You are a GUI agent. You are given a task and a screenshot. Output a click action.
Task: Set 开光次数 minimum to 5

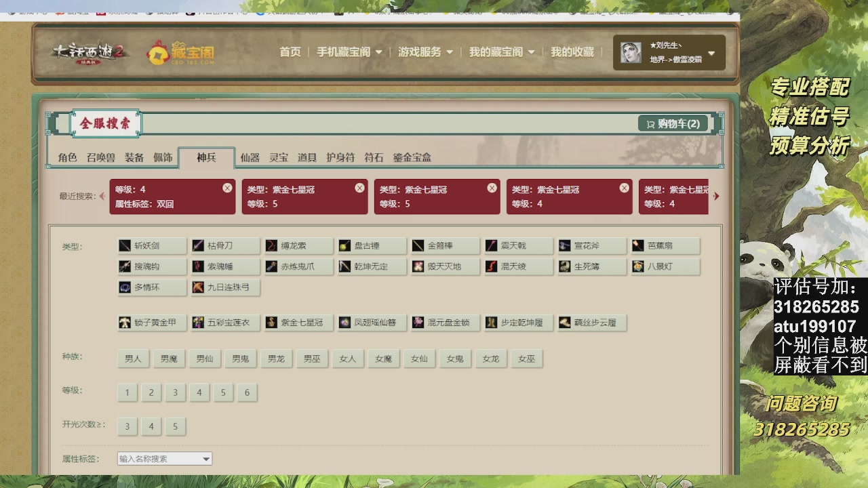(175, 426)
